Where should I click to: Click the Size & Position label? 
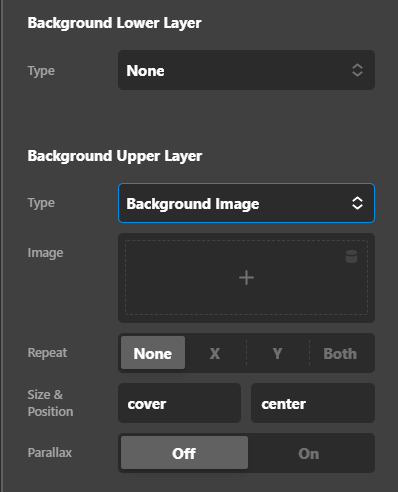(50, 403)
